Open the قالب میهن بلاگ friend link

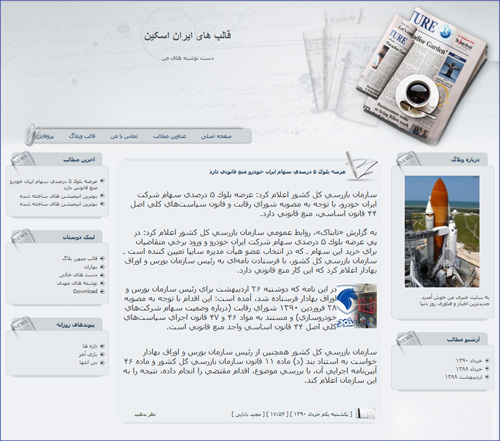[80, 258]
